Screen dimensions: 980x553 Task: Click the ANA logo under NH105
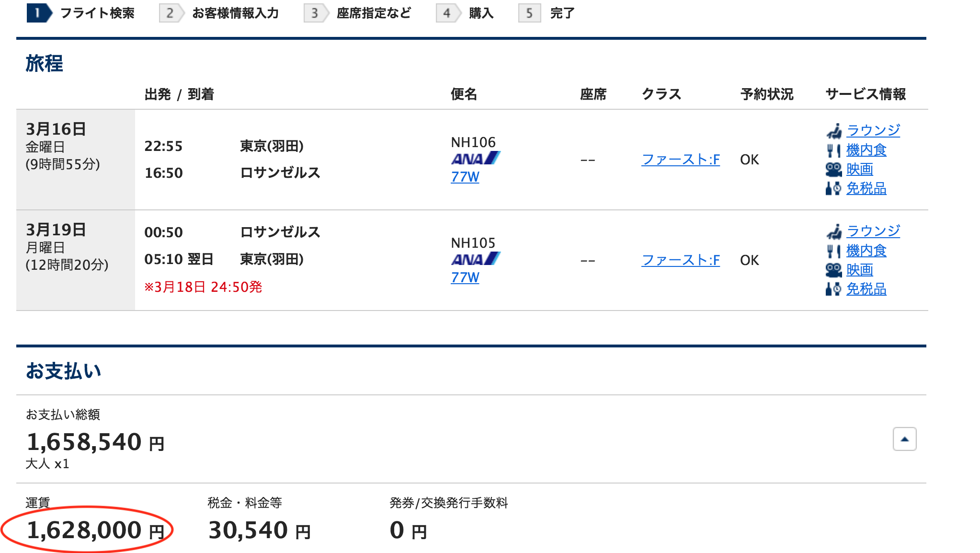pos(476,259)
